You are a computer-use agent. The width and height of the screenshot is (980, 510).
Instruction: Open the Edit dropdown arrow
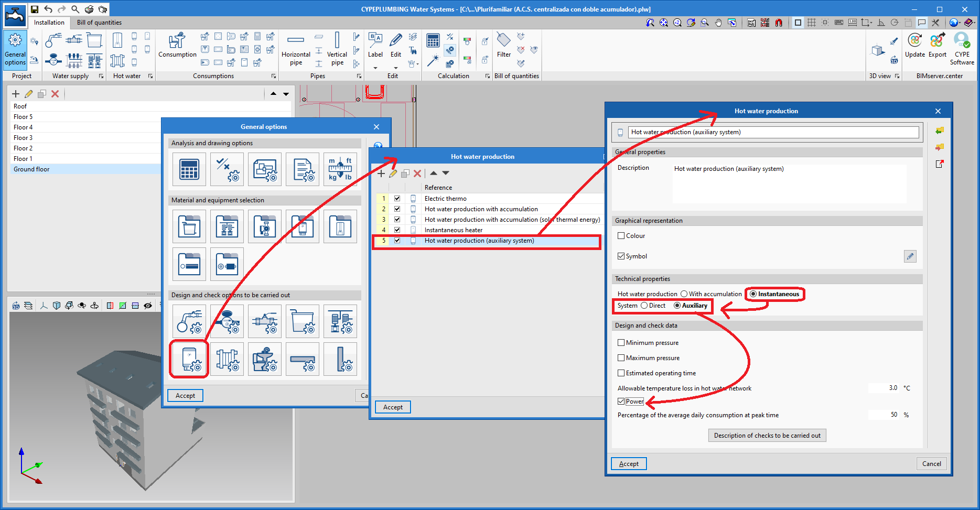pyautogui.click(x=396, y=68)
